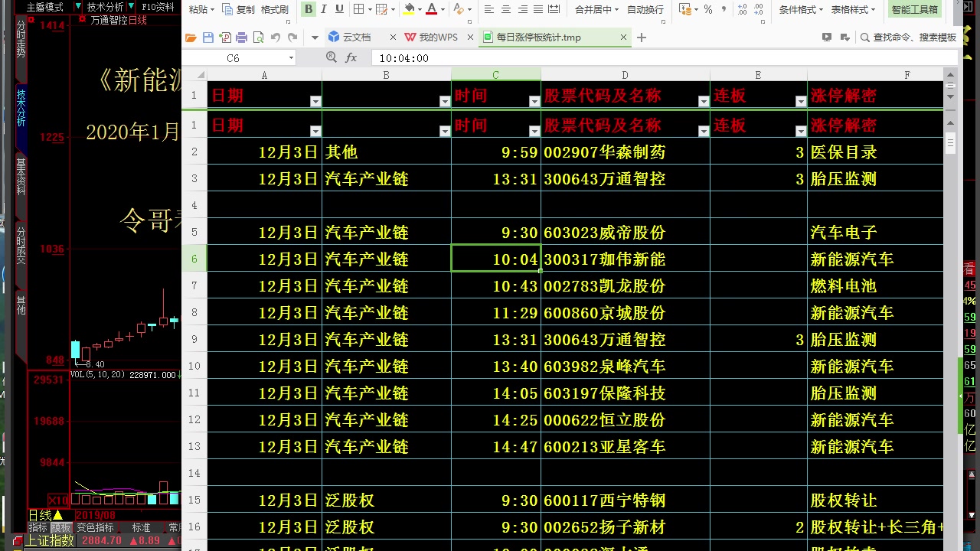Click F10资料 in stock app top bar
Screen dimensions: 980x551
click(158, 7)
